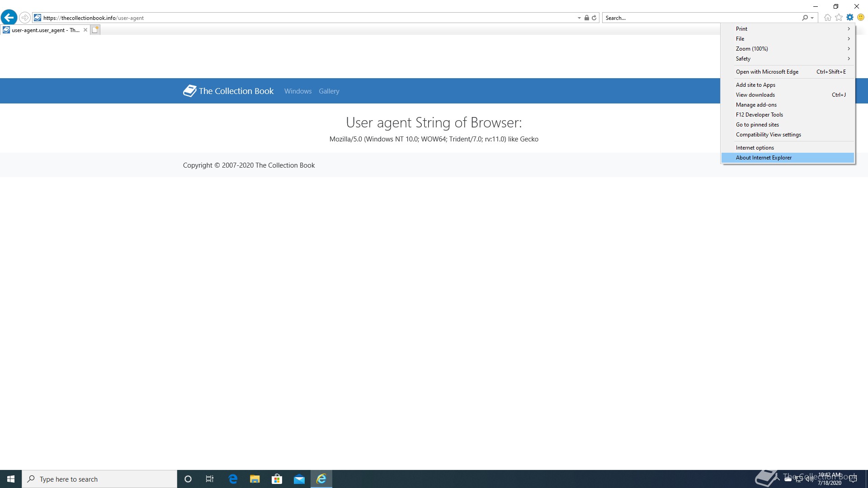
Task: Click the Copyright 2007-2020 footer text
Action: (x=249, y=165)
